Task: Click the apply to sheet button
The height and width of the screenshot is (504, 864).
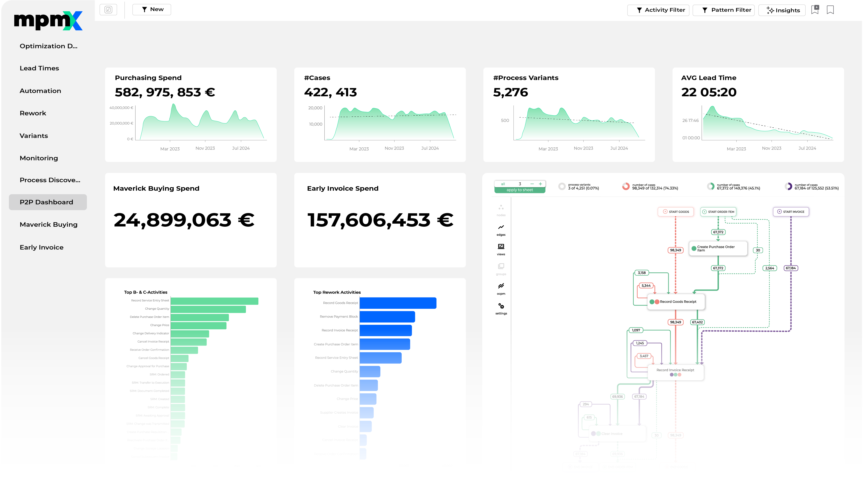Action: point(520,190)
